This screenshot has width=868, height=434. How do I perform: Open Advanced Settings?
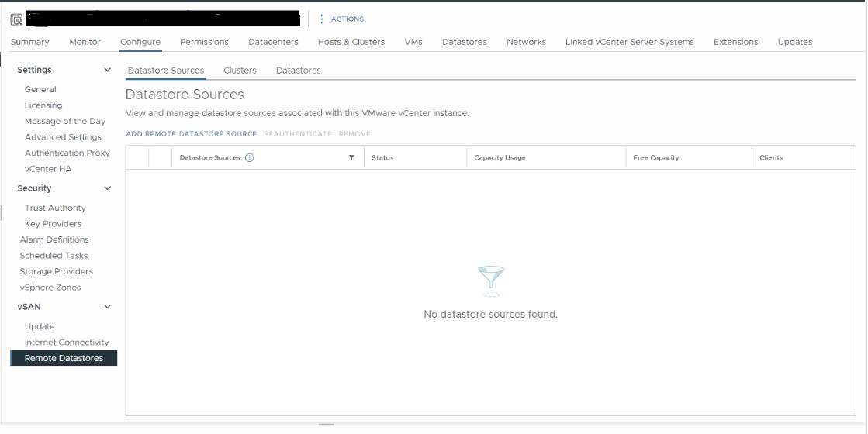[x=63, y=136]
